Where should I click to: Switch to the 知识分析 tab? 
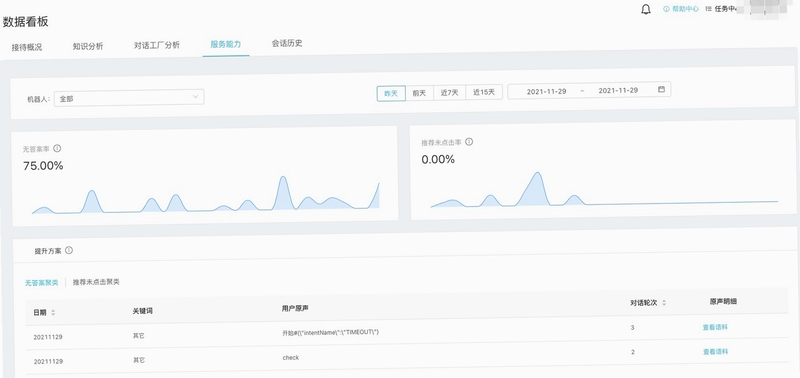click(x=88, y=46)
